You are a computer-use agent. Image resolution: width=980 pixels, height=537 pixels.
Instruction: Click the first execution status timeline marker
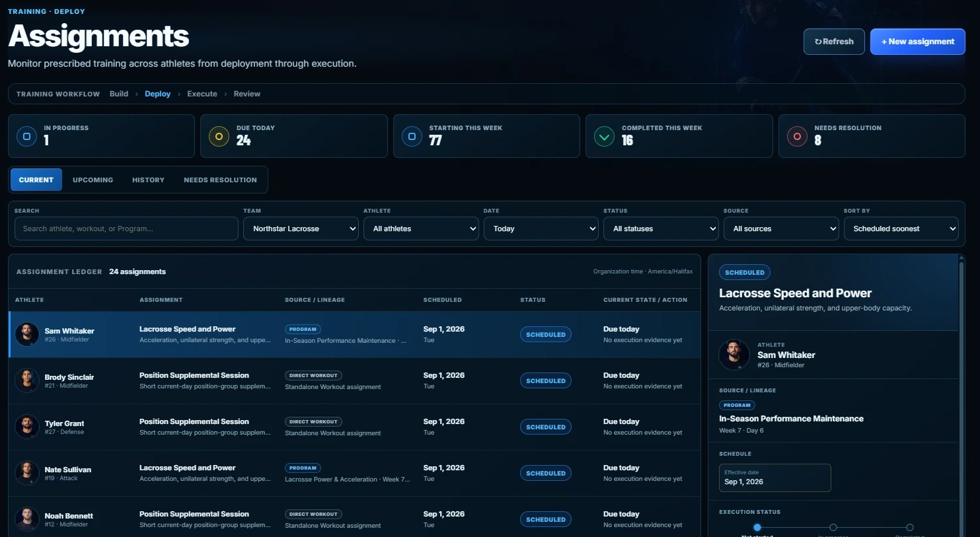click(x=757, y=527)
